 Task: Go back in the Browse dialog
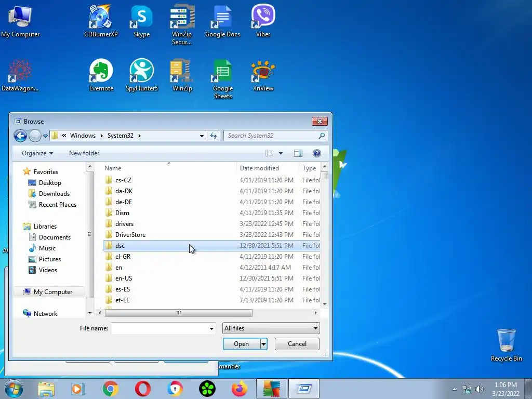20,136
